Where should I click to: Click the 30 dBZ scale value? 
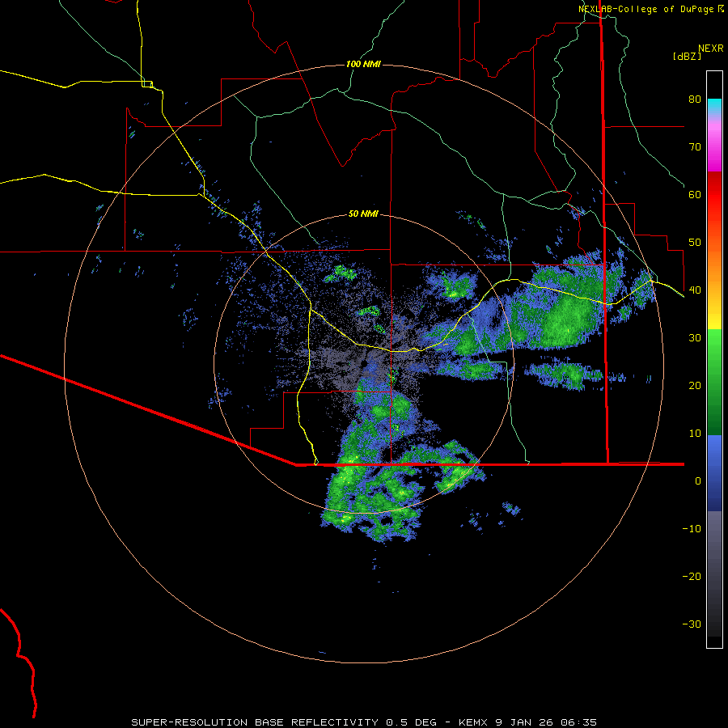pyautogui.click(x=695, y=338)
